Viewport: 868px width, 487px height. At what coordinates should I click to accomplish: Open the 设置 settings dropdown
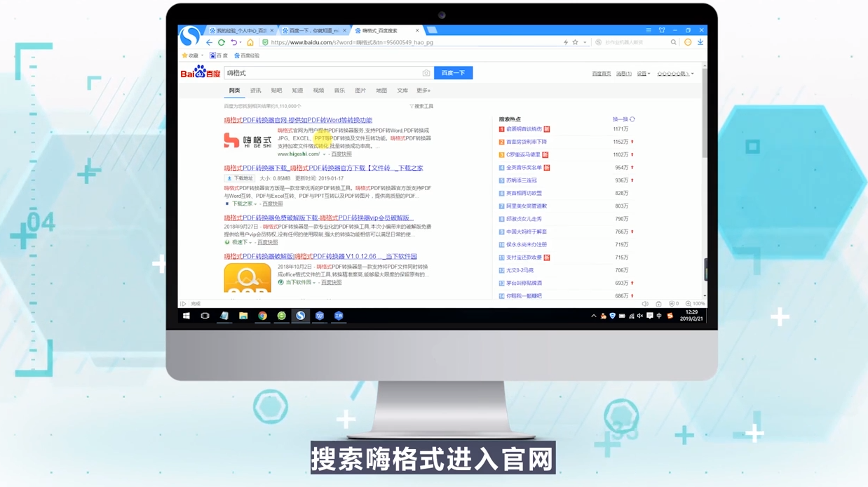click(x=643, y=74)
